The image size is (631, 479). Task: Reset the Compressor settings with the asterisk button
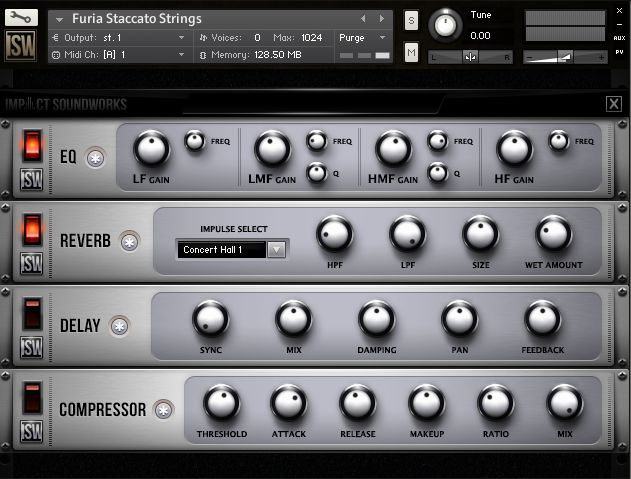click(163, 410)
